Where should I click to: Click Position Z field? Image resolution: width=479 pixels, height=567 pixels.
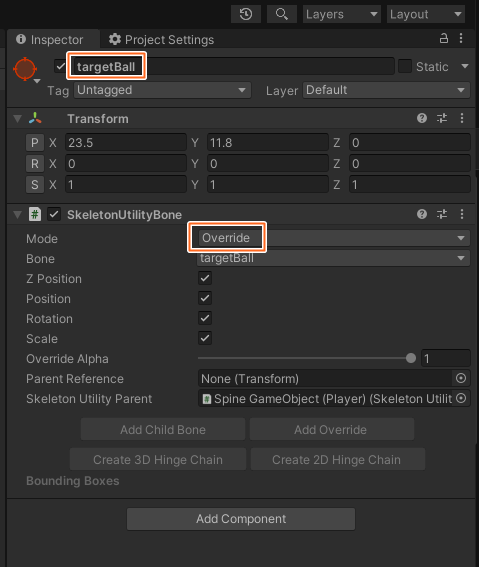tap(410, 143)
